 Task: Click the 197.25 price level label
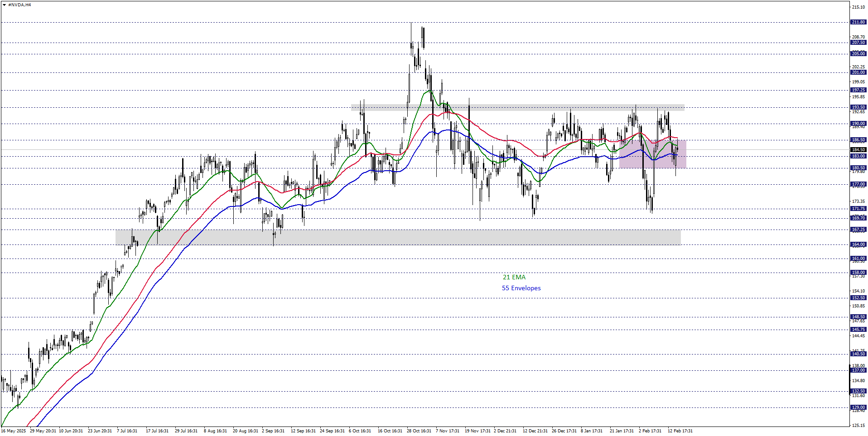tap(858, 90)
